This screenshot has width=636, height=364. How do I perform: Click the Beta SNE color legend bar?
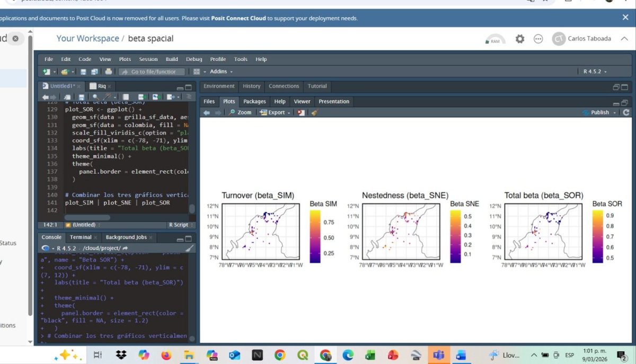pyautogui.click(x=455, y=236)
